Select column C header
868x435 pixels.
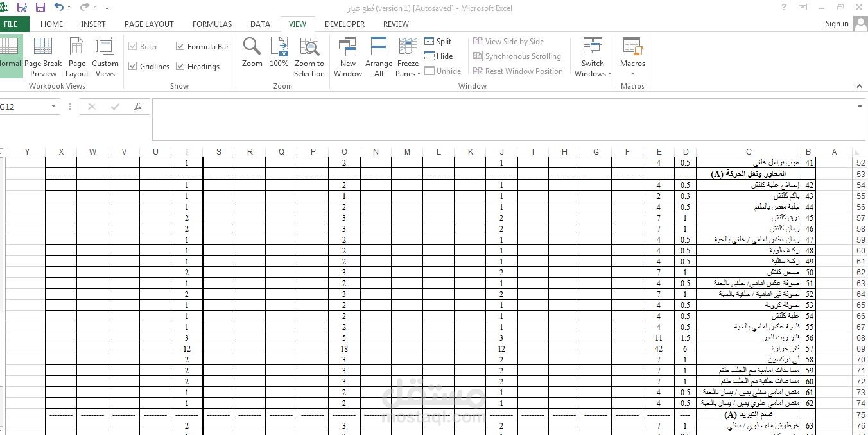[x=749, y=152]
